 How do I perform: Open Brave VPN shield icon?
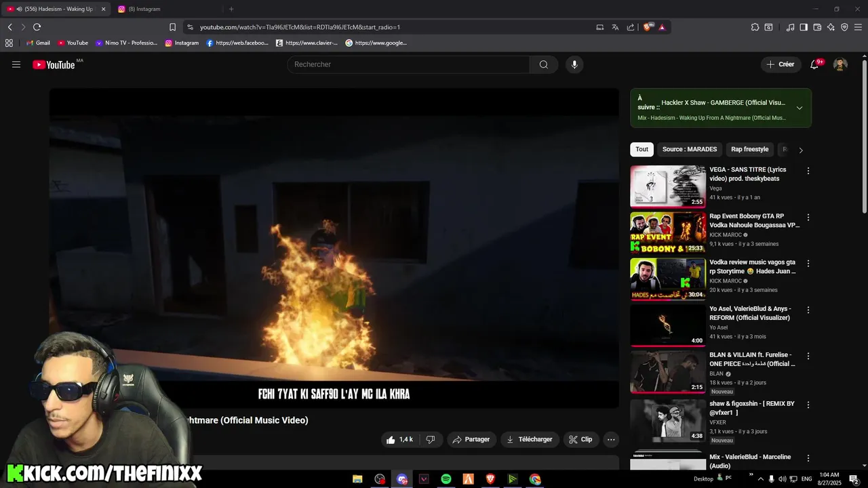pos(844,27)
